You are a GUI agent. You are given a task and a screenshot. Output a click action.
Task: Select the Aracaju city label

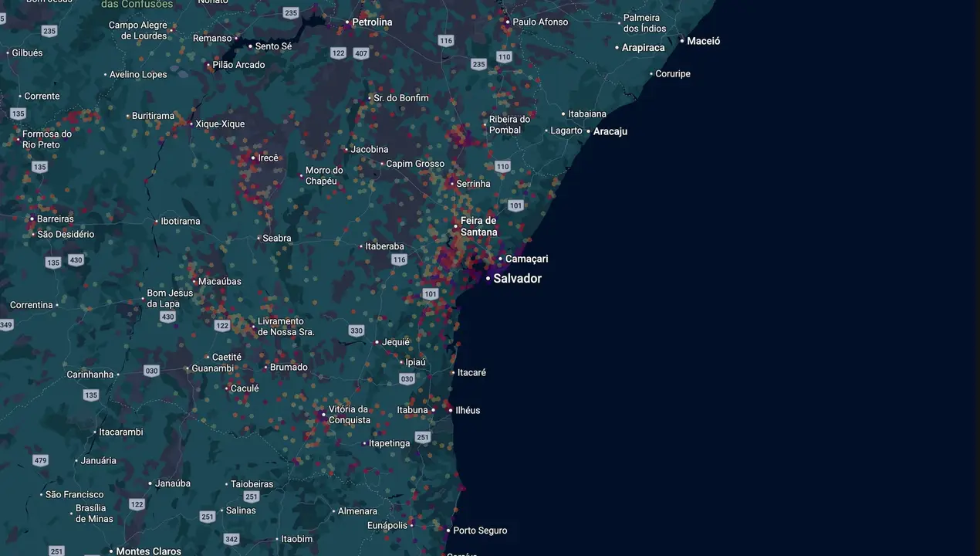(x=610, y=131)
